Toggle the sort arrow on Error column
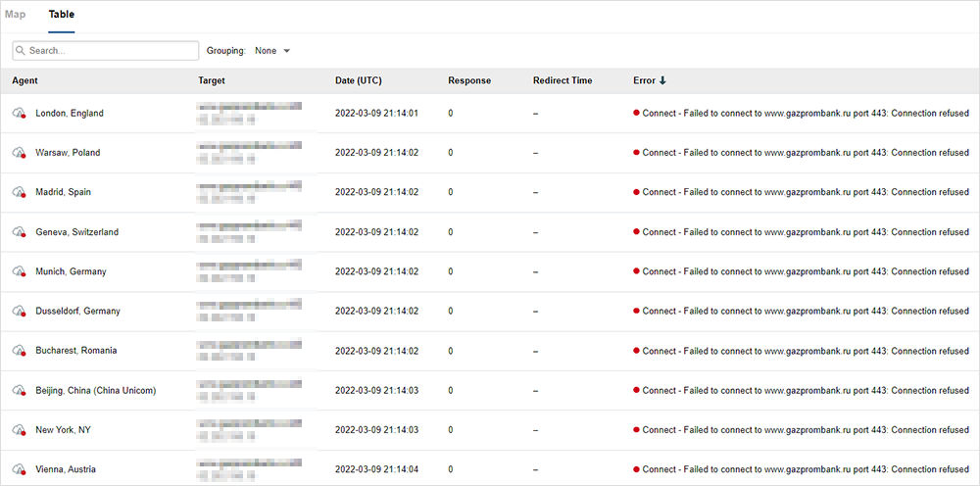The image size is (980, 486). [x=662, y=81]
